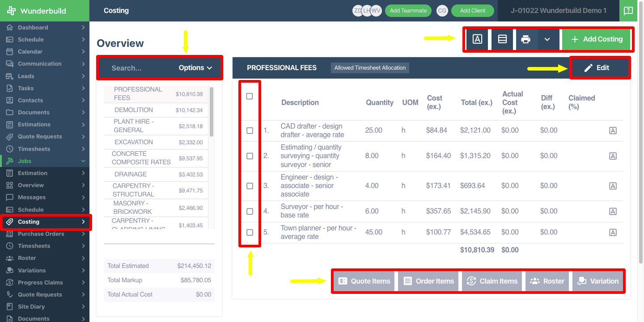Tick the checkbox for Town planner row
This screenshot has width=644, height=322.
point(250,232)
